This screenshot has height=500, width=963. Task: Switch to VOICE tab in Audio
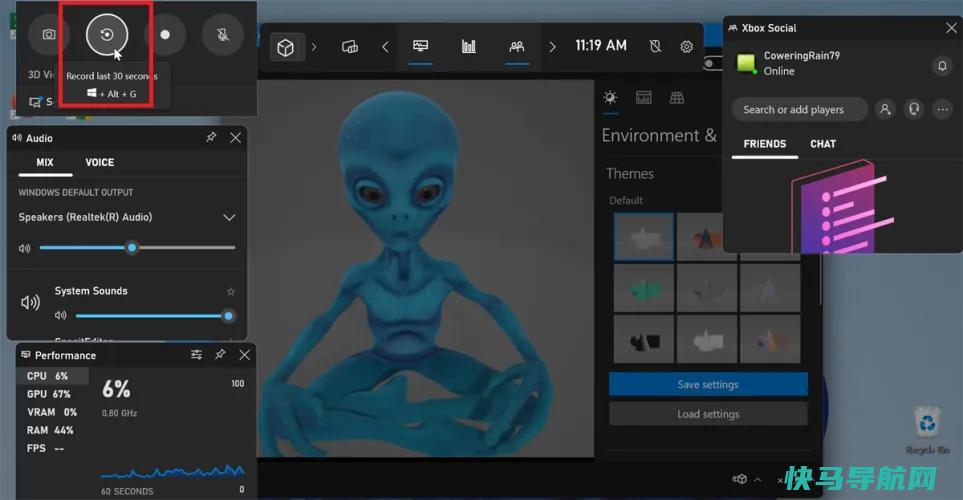coord(99,162)
